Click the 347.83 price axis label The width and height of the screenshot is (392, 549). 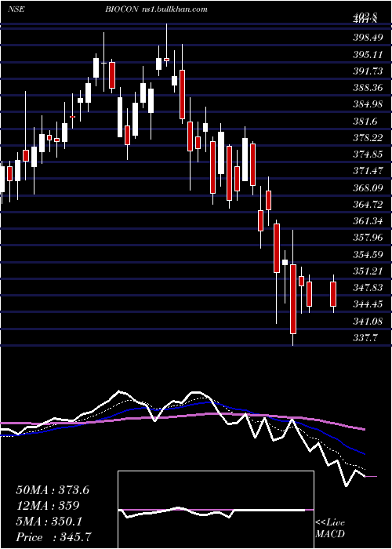tap(368, 288)
